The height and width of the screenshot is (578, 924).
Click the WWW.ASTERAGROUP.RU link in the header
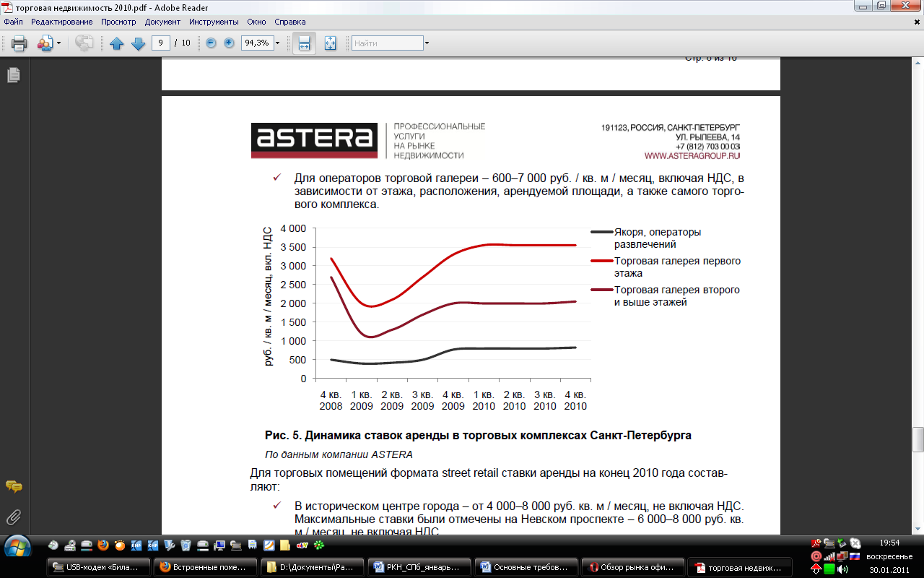(692, 155)
